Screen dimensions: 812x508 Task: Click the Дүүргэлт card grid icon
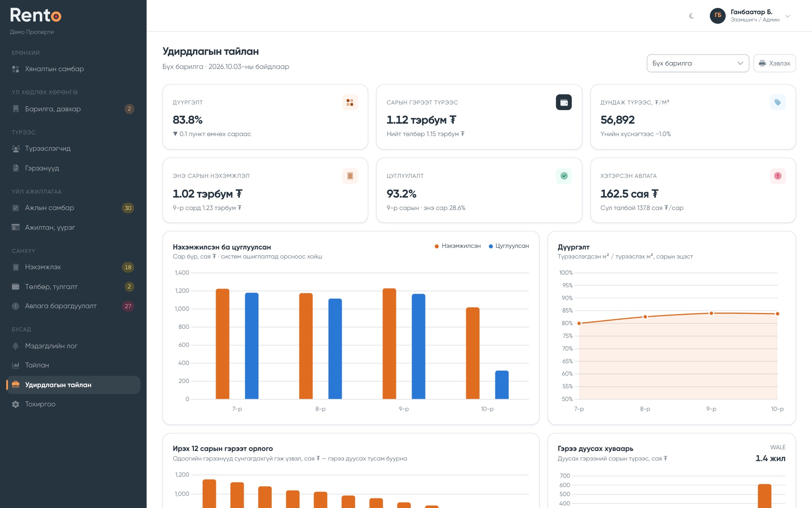point(350,102)
